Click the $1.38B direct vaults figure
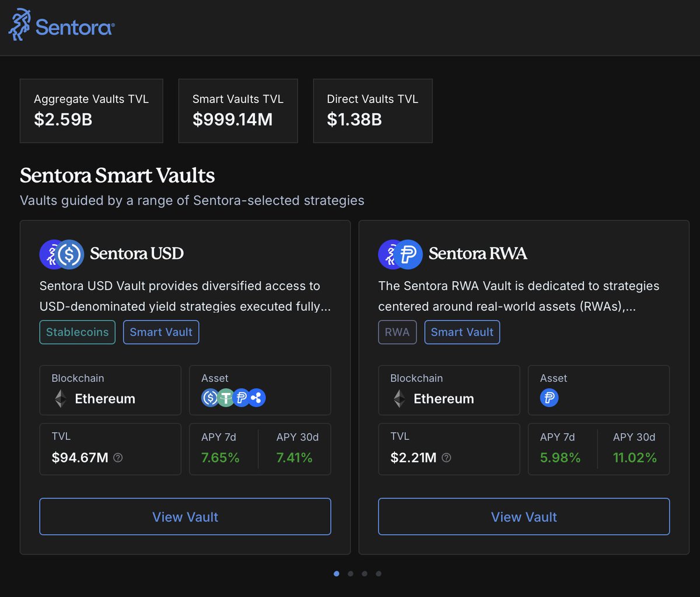Image resolution: width=700 pixels, height=597 pixels. (354, 120)
